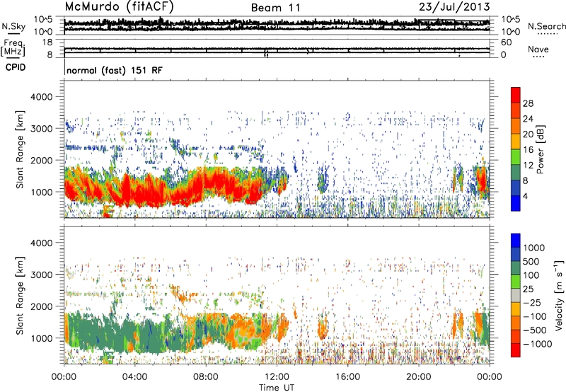Click the 'N.Search' label
The image size is (566, 392).
[x=546, y=26]
